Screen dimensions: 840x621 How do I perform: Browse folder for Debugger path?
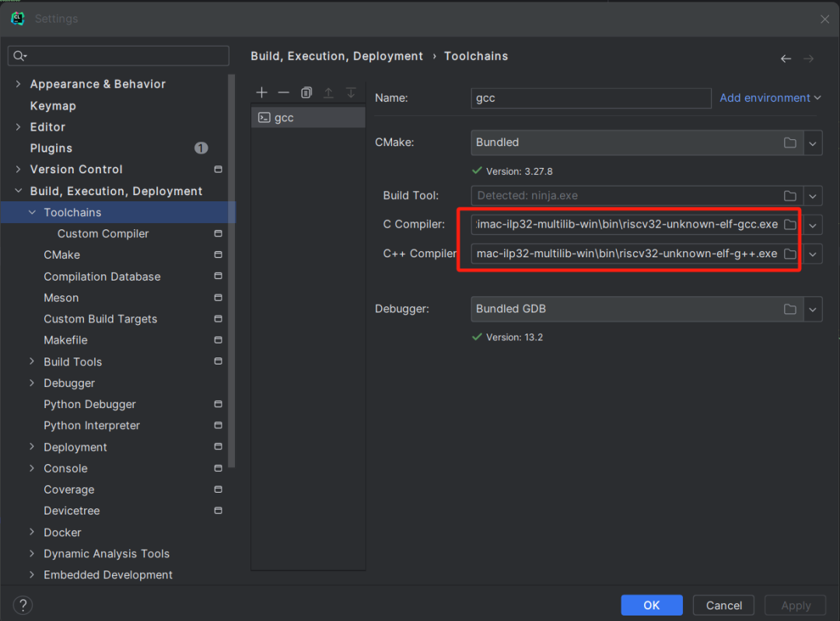tap(790, 309)
